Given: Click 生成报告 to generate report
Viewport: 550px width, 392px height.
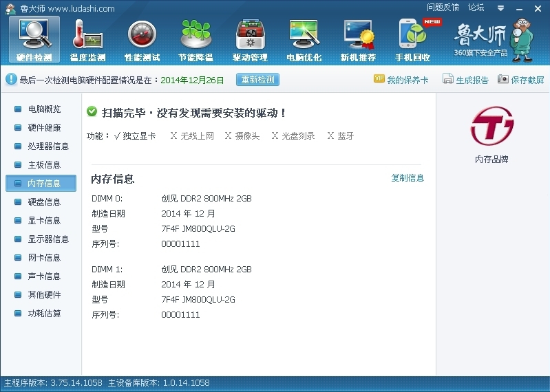Looking at the screenshot, I should click(x=465, y=80).
